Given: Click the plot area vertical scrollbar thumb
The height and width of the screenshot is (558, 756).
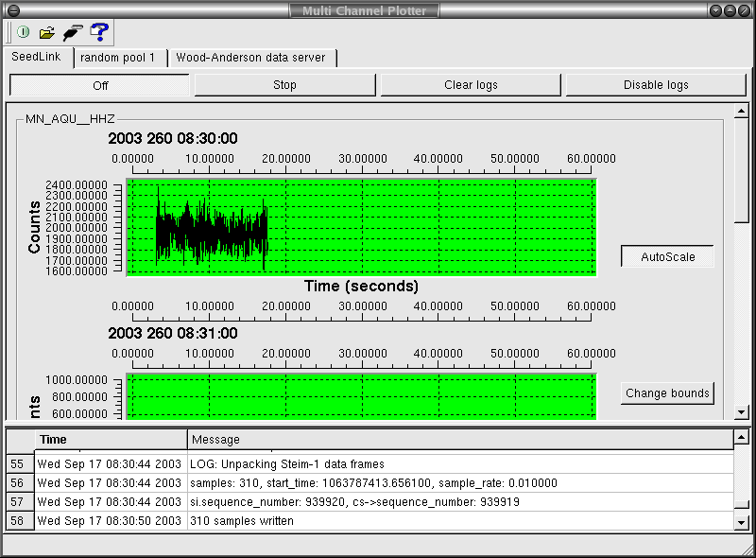Looking at the screenshot, I should tap(742, 170).
